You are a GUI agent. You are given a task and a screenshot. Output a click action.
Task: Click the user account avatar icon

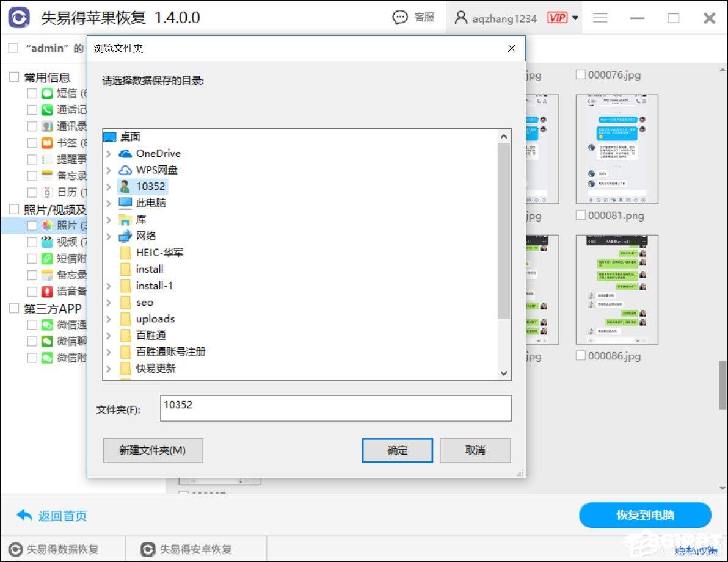(x=460, y=18)
